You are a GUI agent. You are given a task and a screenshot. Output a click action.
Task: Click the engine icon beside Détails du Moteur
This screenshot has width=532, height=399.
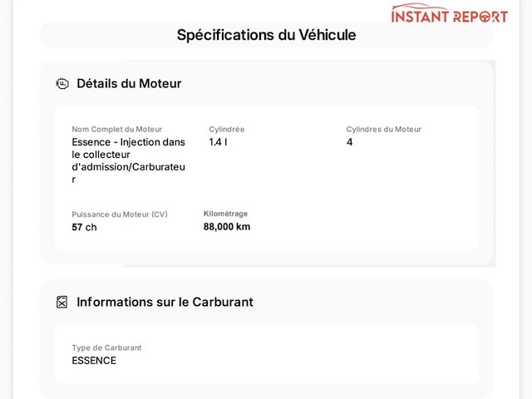click(62, 83)
